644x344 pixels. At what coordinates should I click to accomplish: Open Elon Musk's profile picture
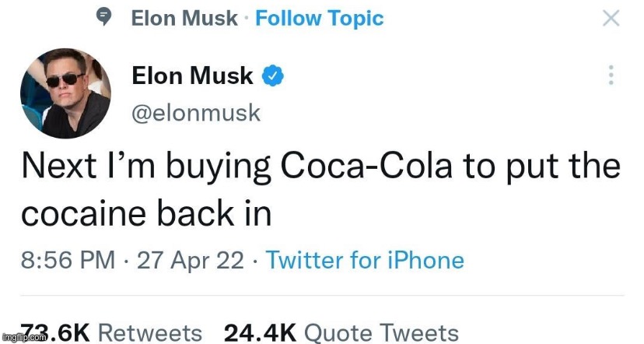click(x=64, y=93)
